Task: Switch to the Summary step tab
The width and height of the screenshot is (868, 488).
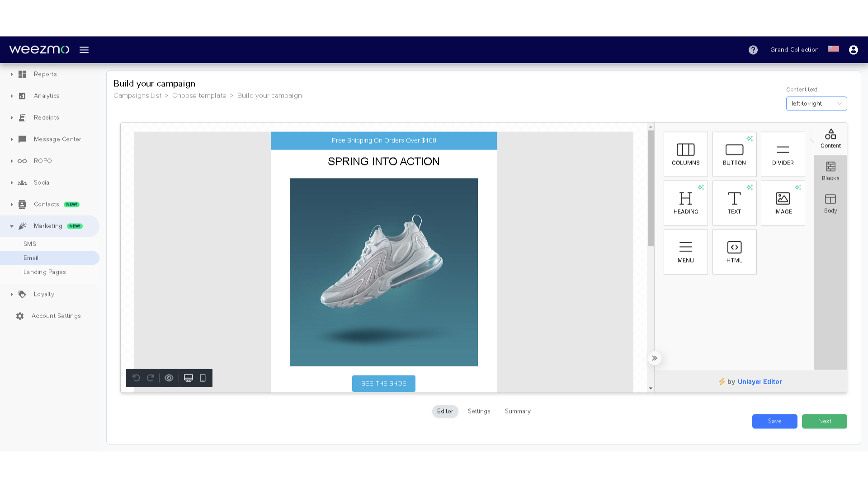Action: pos(518,411)
